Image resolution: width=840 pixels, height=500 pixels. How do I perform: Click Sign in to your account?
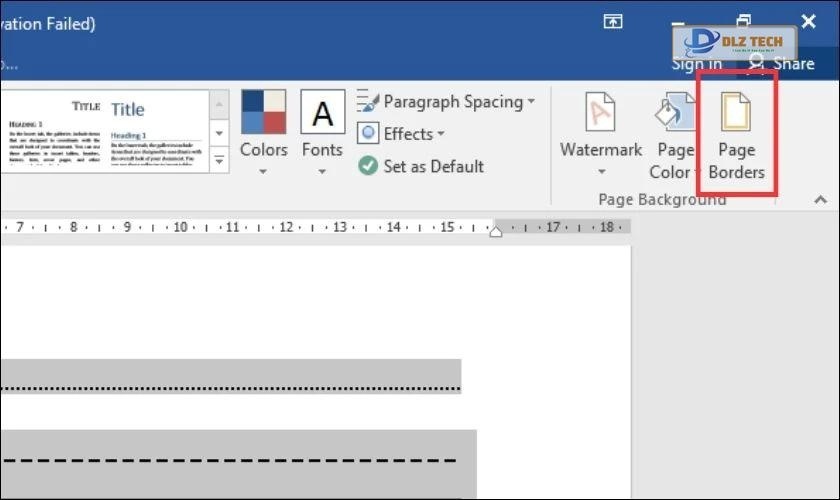(696, 64)
